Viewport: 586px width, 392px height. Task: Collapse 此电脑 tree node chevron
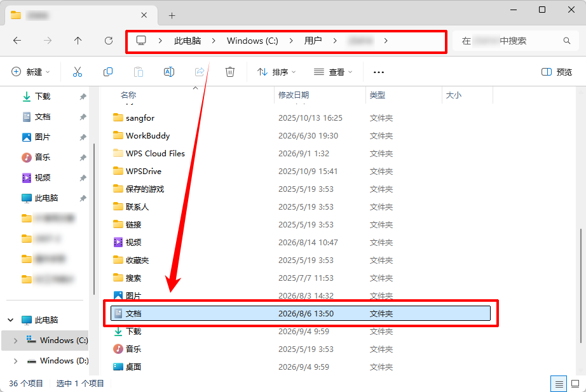click(x=11, y=320)
